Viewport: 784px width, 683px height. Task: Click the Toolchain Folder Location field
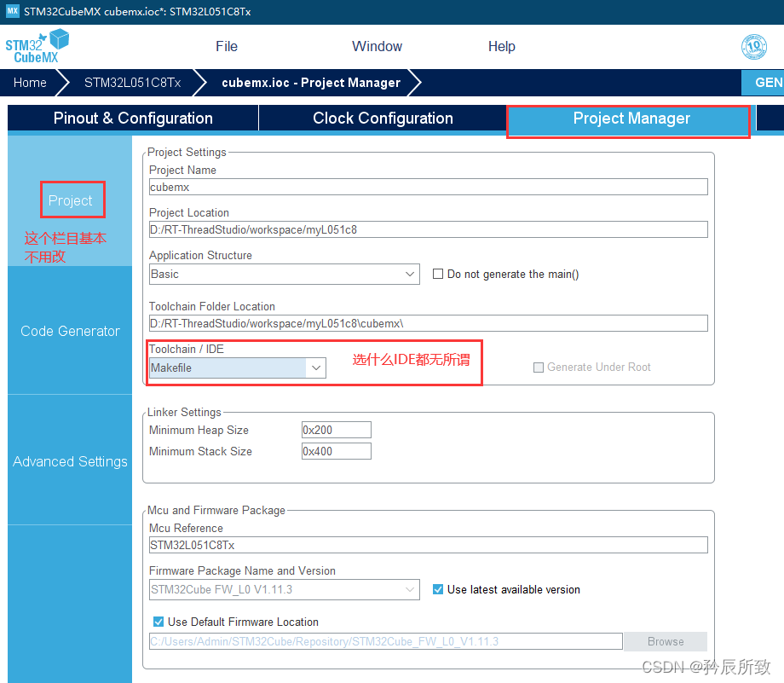tap(428, 323)
